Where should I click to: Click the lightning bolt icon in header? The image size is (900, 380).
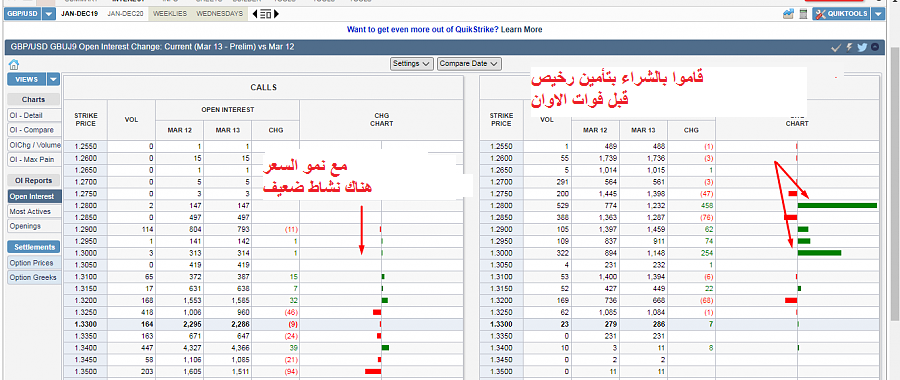coord(849,47)
